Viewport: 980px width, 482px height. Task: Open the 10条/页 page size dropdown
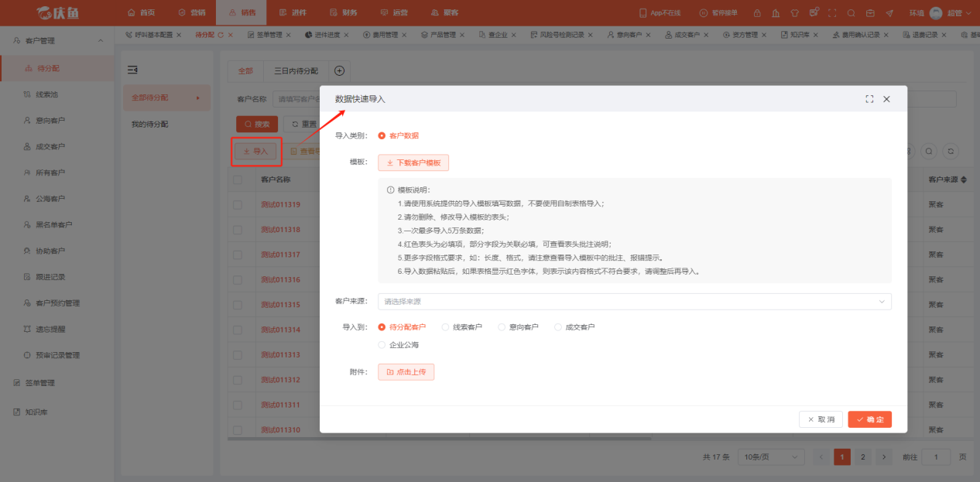[x=770, y=457]
